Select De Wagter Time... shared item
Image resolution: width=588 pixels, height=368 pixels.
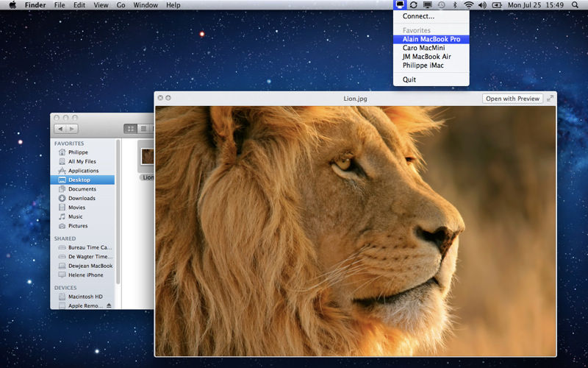(82, 256)
